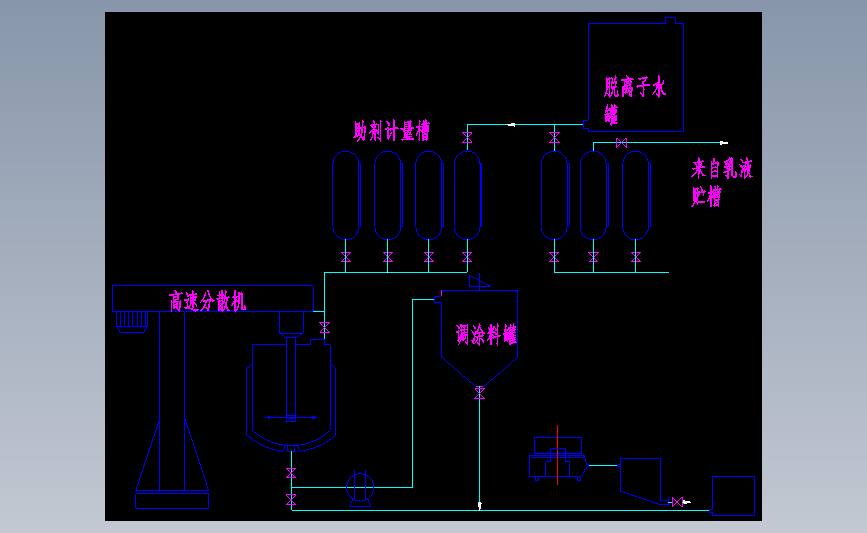Select the valve above the dispersion kettle inlet
Image resolution: width=867 pixels, height=533 pixels.
[325, 328]
